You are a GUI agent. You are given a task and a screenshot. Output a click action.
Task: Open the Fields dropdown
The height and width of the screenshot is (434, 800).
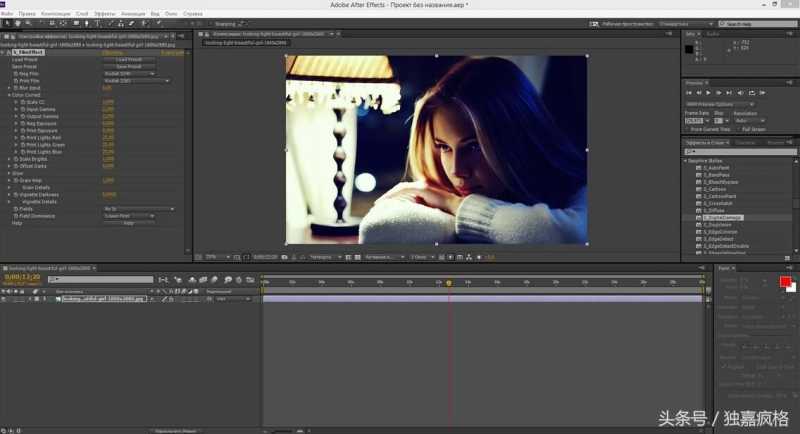click(x=138, y=209)
